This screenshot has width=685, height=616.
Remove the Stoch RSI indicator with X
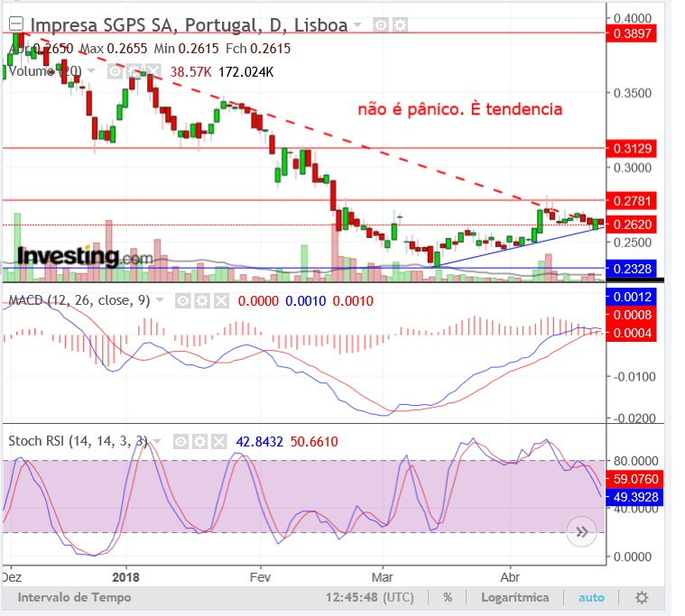coord(219,442)
